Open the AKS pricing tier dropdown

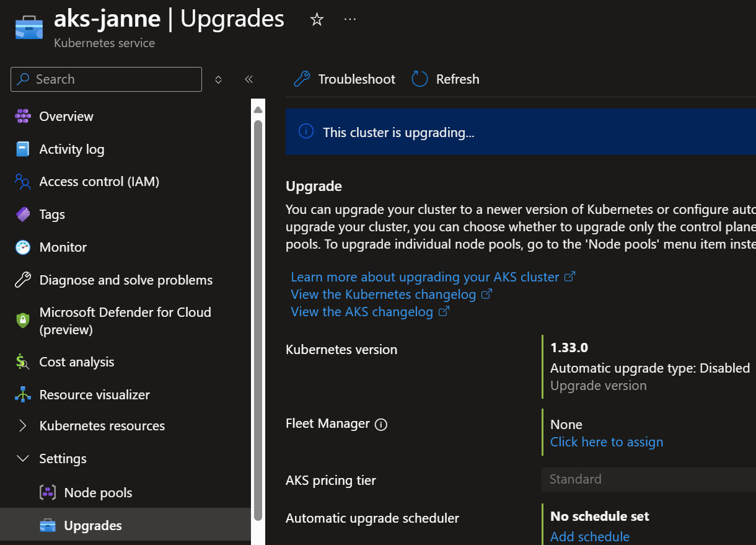[649, 479]
